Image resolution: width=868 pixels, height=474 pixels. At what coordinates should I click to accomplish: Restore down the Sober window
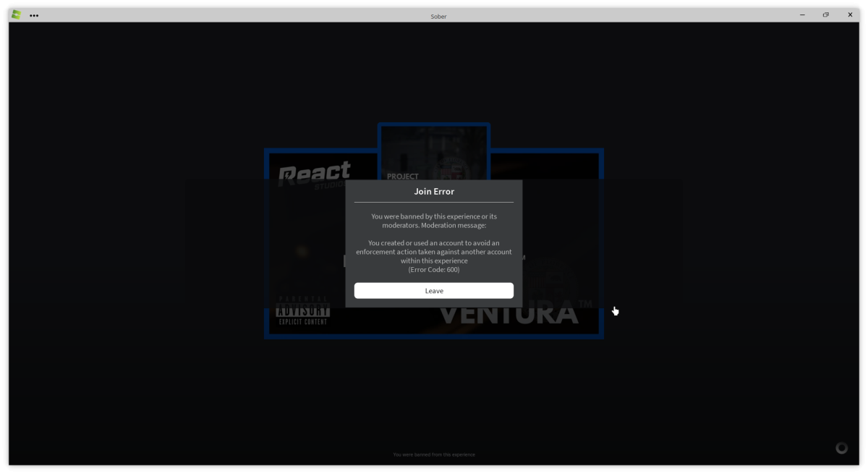825,14
